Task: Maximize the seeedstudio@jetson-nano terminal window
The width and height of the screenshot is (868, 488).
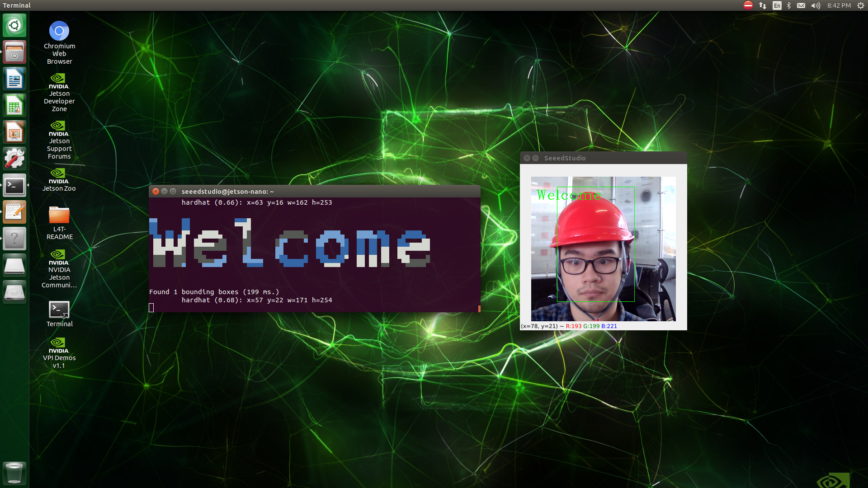Action: click(173, 192)
